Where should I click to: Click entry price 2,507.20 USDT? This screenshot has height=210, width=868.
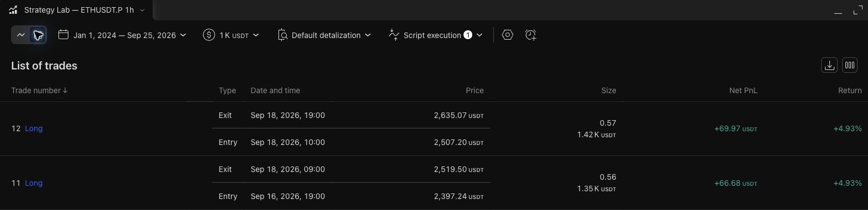(x=459, y=142)
